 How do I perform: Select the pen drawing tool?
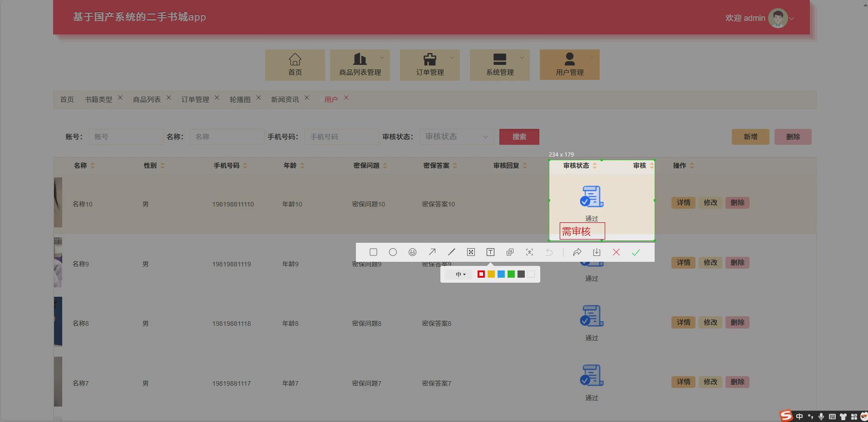point(452,252)
